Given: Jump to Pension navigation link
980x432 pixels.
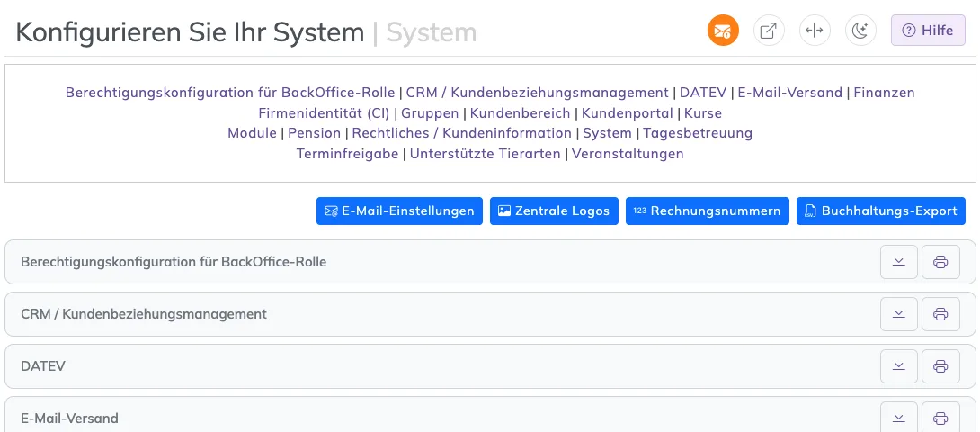Looking at the screenshot, I should pyautogui.click(x=315, y=132).
